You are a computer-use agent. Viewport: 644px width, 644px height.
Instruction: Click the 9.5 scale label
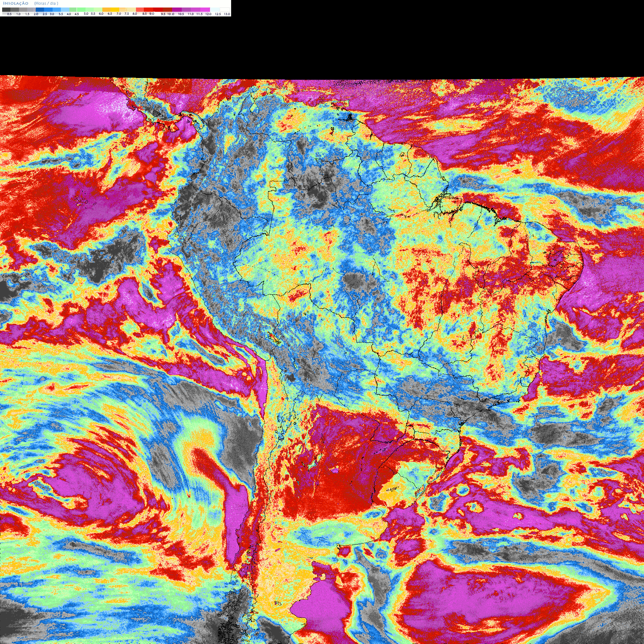pos(163,14)
